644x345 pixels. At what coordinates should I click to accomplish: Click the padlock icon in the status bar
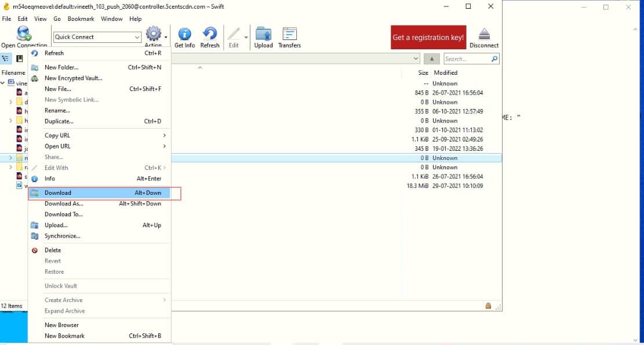488,306
